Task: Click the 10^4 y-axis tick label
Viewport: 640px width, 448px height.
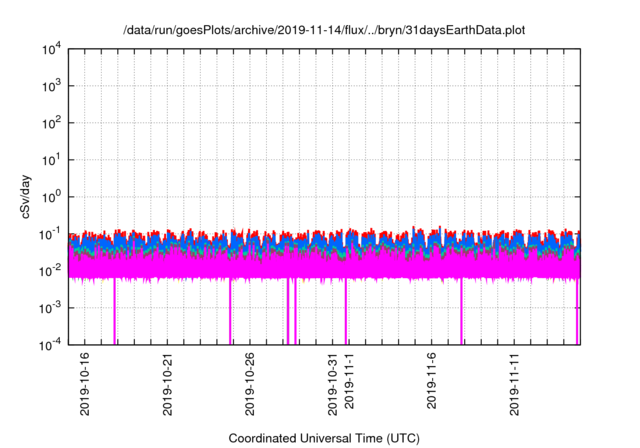Action: pos(51,49)
